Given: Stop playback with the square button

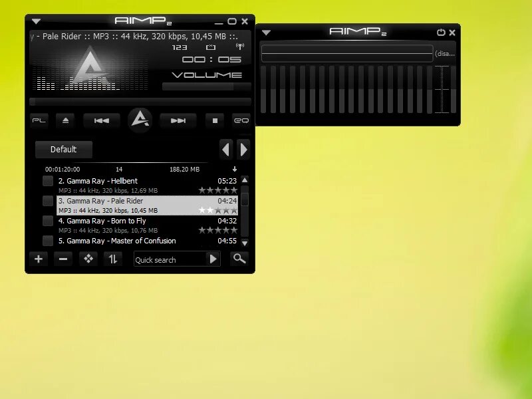Looking at the screenshot, I should pos(215,120).
